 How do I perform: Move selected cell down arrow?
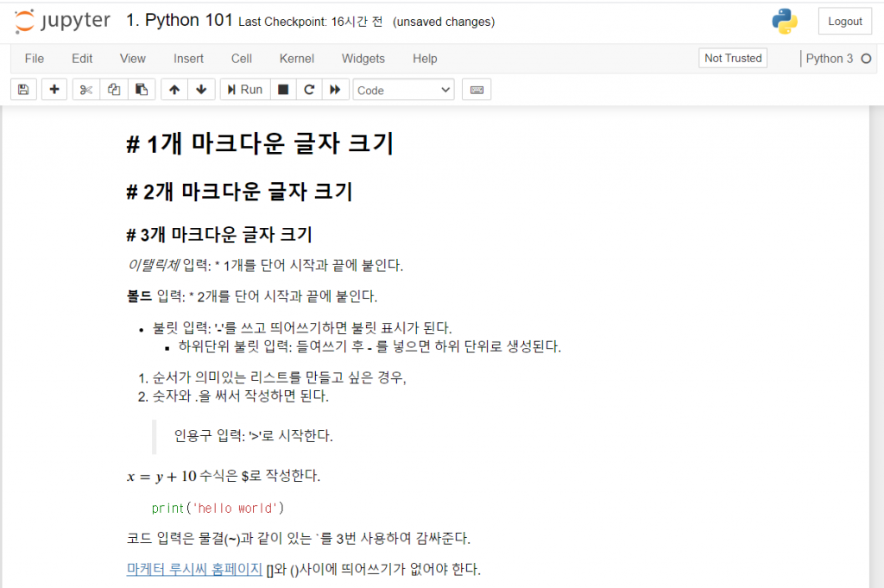(x=201, y=90)
